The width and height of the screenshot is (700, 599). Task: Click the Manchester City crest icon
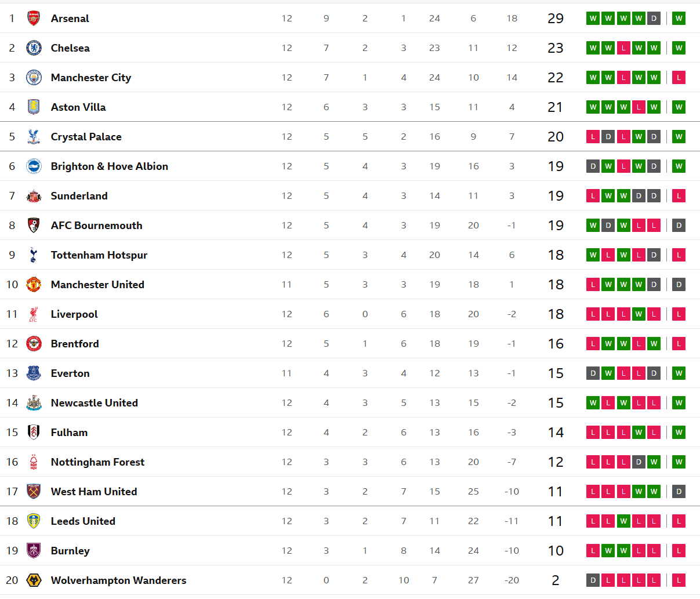coord(34,78)
